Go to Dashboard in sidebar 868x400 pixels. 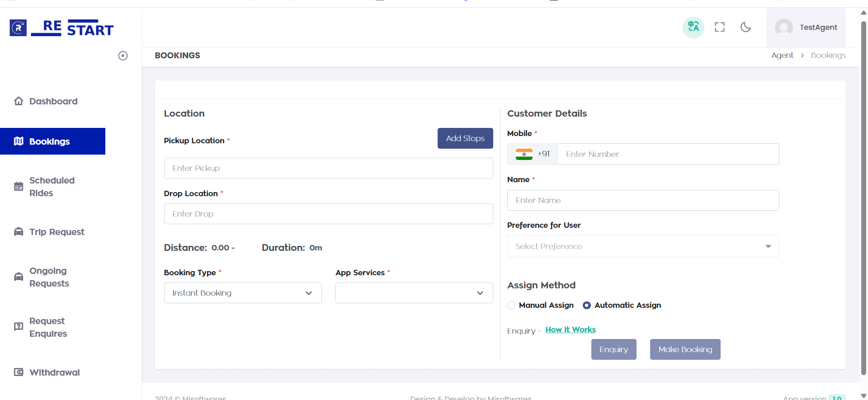(x=53, y=101)
